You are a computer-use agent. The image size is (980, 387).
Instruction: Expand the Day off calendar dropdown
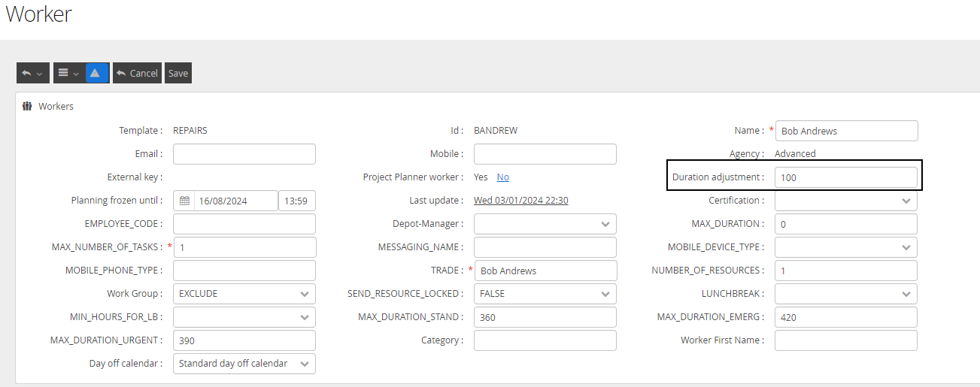tap(244, 364)
